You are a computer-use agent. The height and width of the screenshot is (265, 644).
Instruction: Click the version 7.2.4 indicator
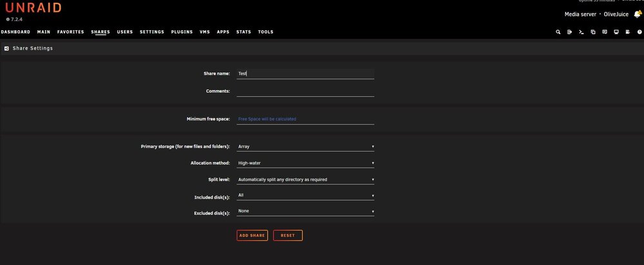pyautogui.click(x=14, y=19)
